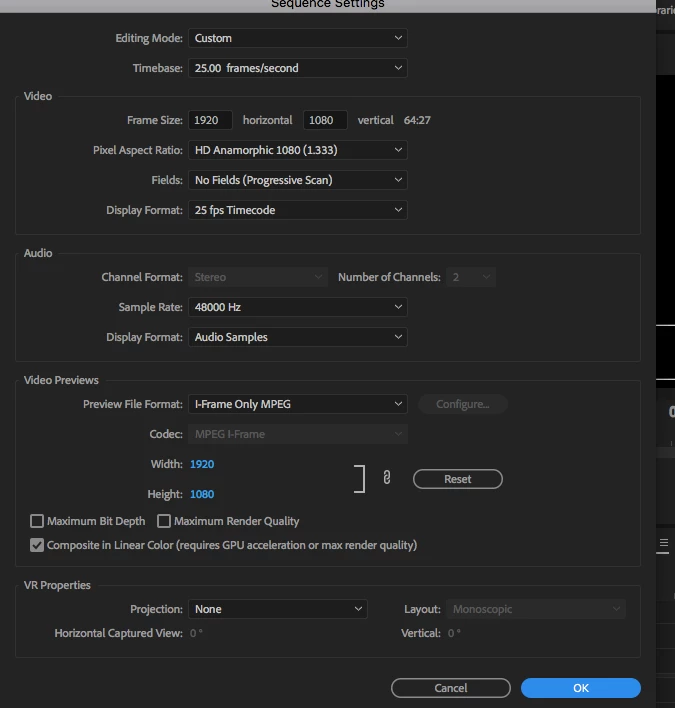This screenshot has width=675, height=708.
Task: Click the Codec MPEG I-Frame dropdown
Action: (x=298, y=434)
